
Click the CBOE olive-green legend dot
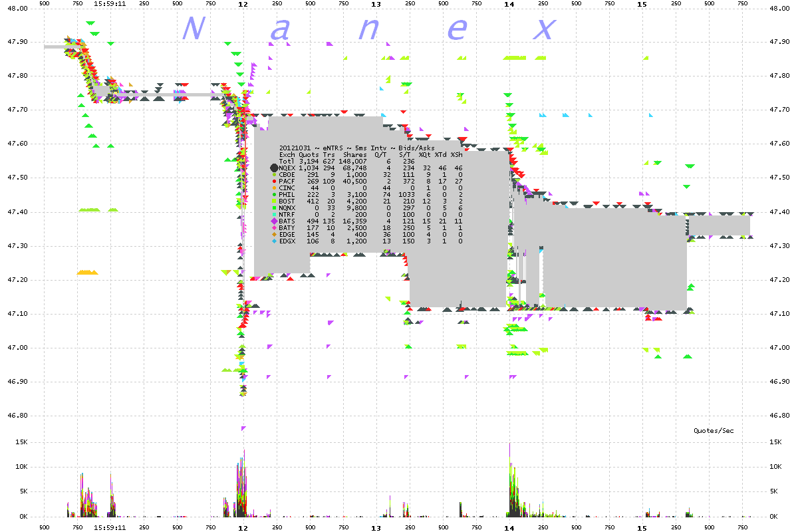[273, 174]
